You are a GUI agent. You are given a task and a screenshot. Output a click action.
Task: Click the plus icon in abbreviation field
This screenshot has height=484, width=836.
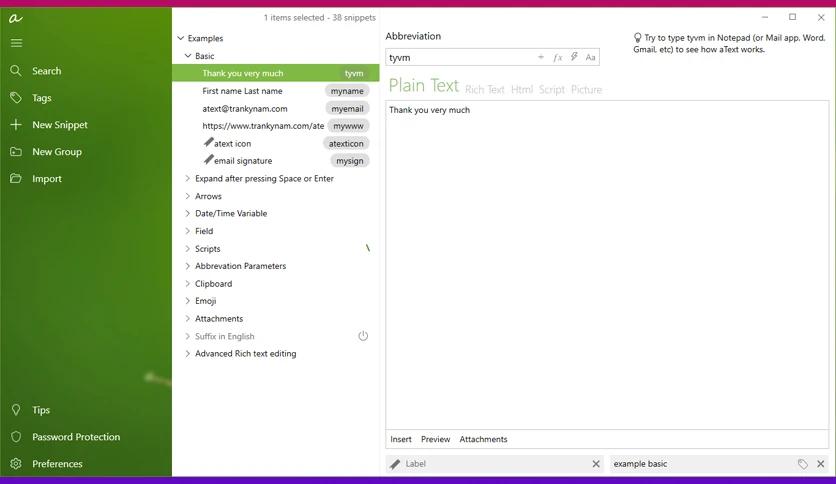pos(541,57)
